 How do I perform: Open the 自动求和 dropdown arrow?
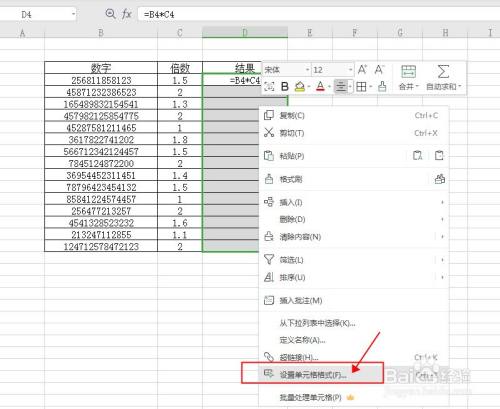460,87
